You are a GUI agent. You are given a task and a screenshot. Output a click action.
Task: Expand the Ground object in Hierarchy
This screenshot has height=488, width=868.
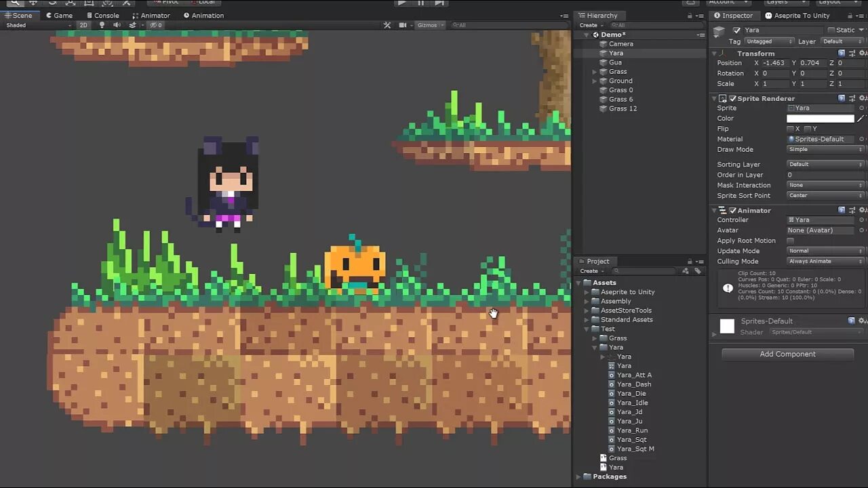[x=595, y=81]
